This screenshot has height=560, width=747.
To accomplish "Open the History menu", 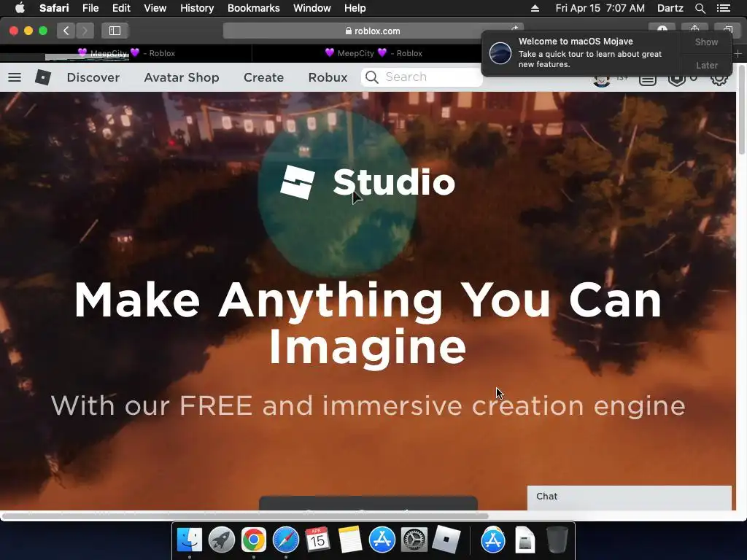I will click(x=197, y=8).
